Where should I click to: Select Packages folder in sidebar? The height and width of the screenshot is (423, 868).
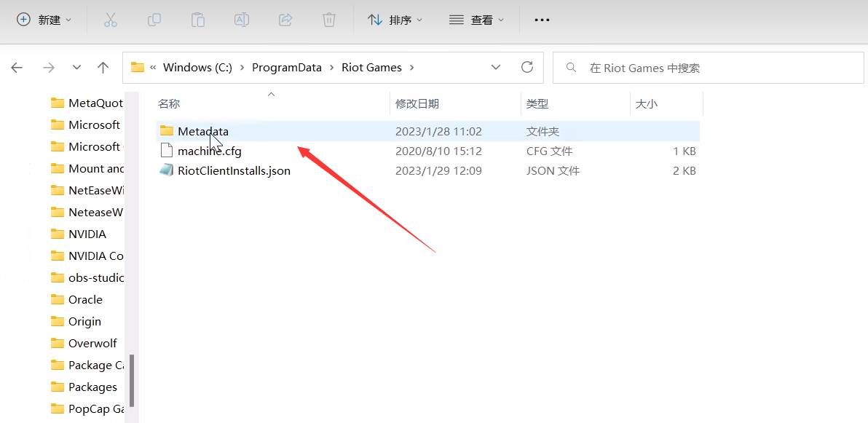[x=84, y=387]
